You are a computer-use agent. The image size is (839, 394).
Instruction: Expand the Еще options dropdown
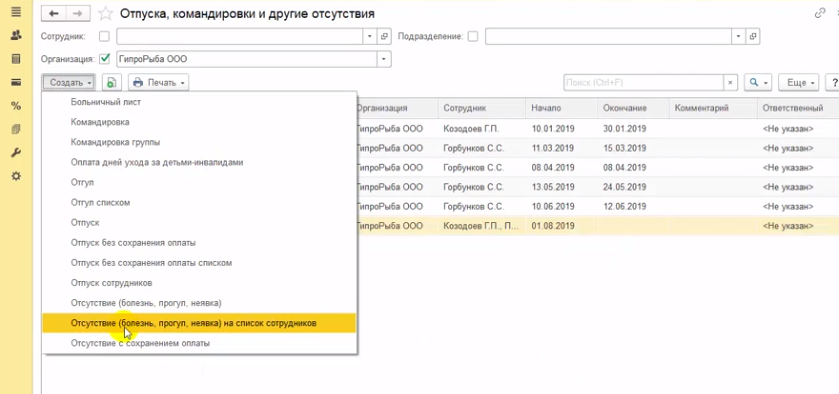point(798,82)
